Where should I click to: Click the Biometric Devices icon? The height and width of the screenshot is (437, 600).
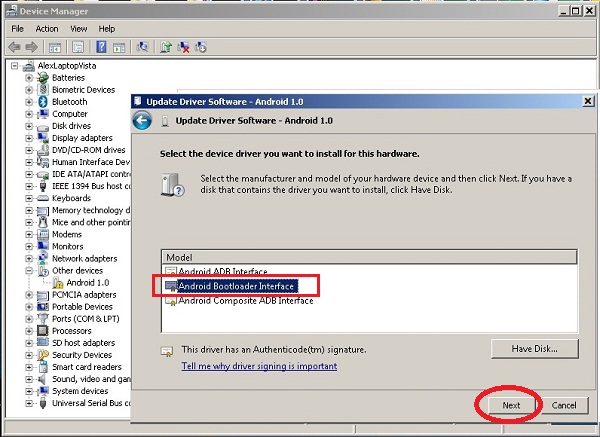point(43,90)
